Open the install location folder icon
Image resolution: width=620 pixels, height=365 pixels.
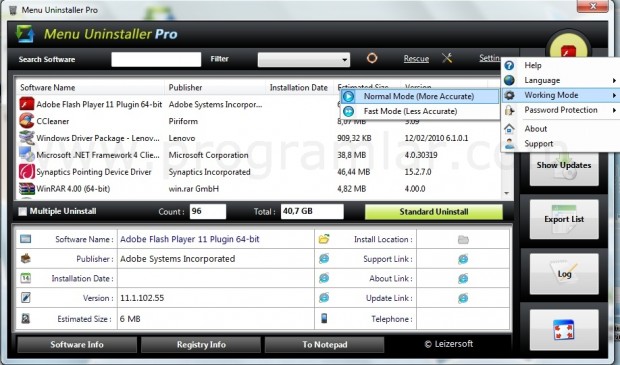tap(463, 239)
